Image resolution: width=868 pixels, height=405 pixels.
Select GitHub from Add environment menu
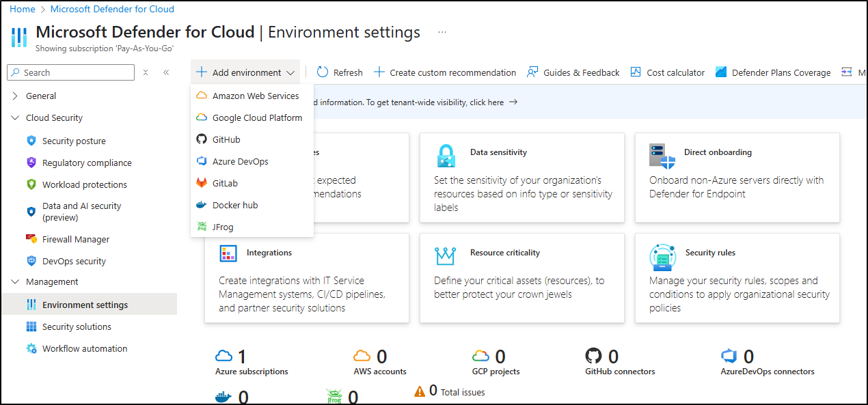pos(252,139)
